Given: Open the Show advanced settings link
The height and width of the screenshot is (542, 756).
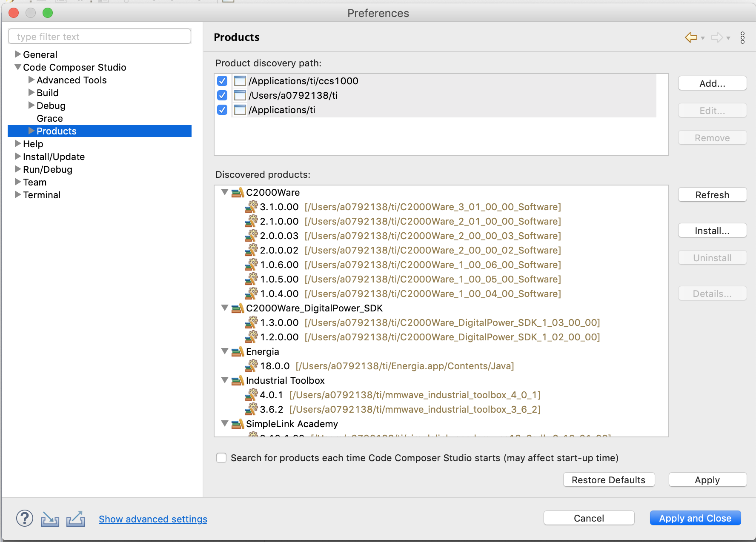Looking at the screenshot, I should (x=153, y=519).
